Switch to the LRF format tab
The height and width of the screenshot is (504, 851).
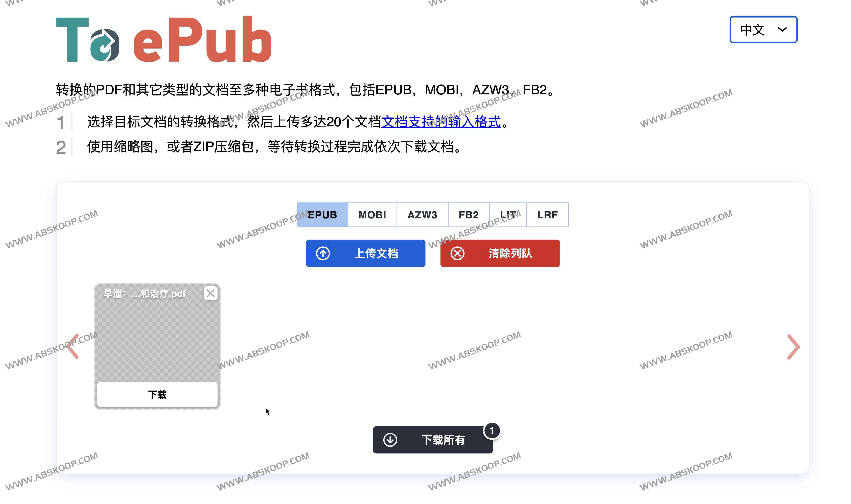tap(547, 214)
